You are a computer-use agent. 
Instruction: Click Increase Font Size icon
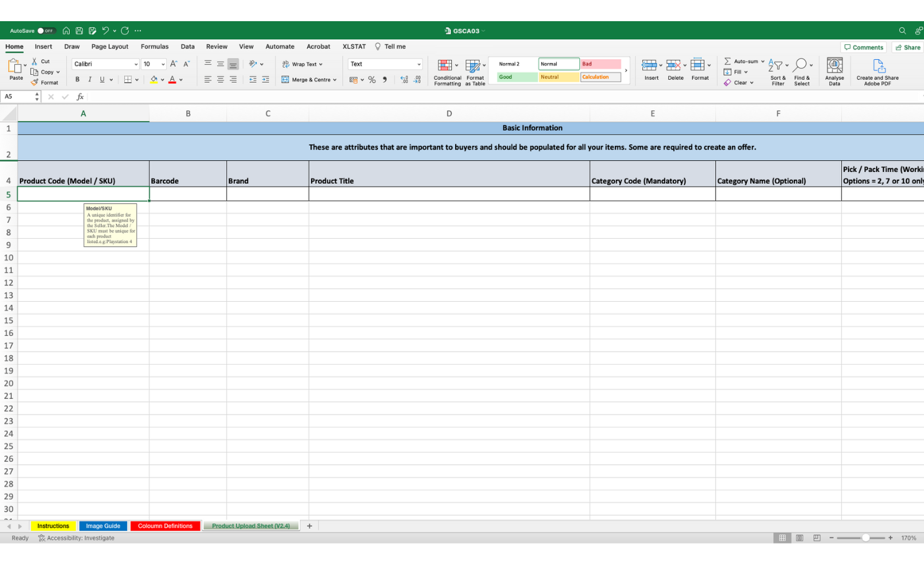point(174,64)
